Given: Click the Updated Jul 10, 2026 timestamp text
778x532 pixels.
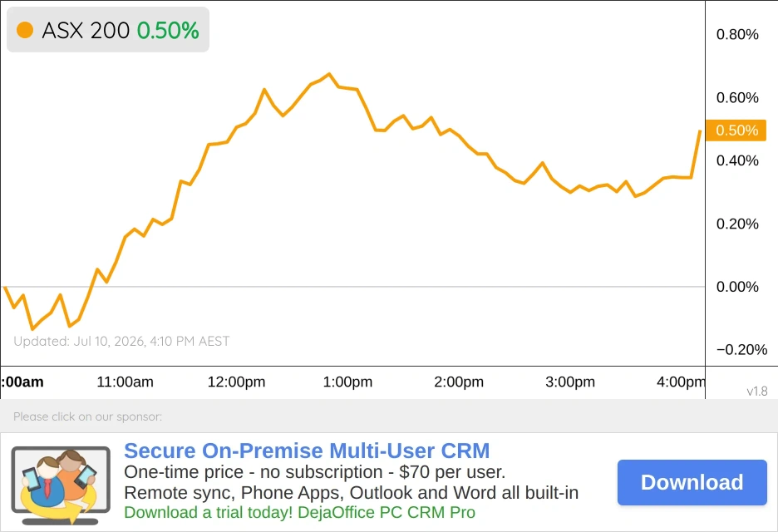Looking at the screenshot, I should click(121, 342).
